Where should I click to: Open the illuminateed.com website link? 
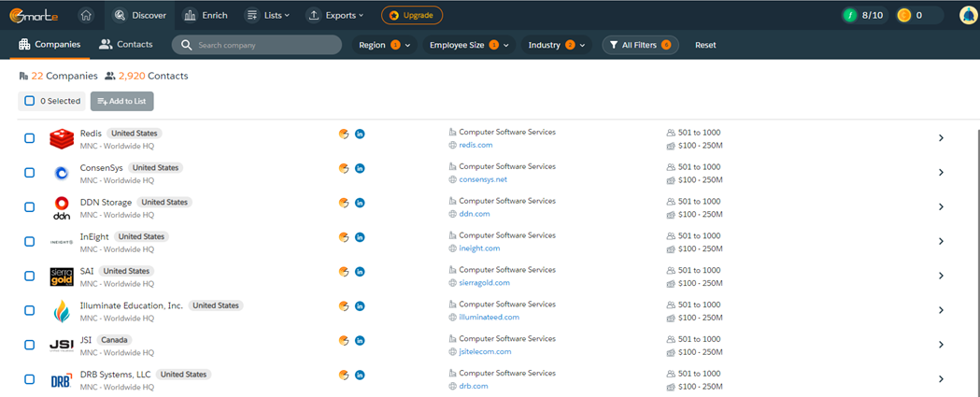pos(490,317)
